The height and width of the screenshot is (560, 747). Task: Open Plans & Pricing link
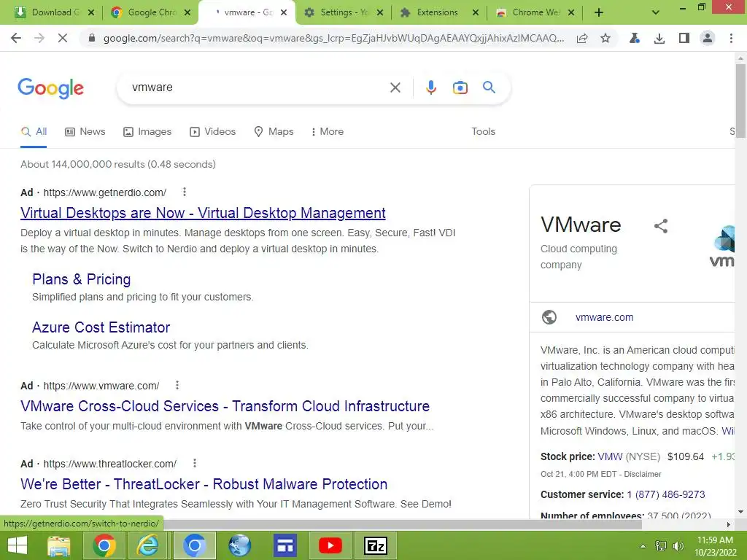(82, 279)
